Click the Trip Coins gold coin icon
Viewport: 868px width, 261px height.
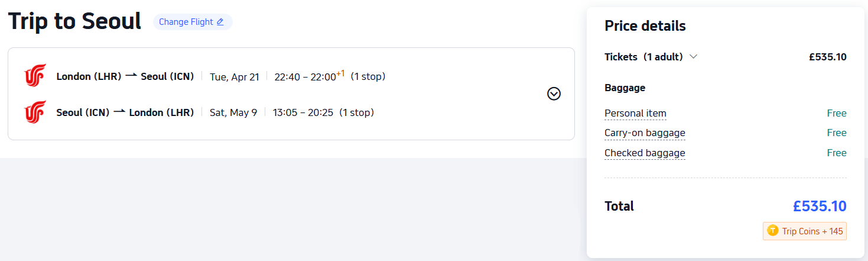pos(772,231)
